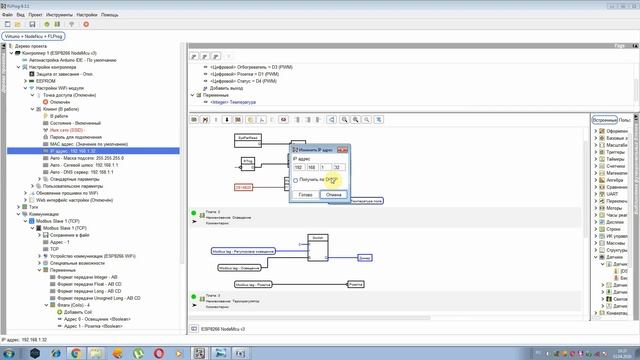
Task: Switch to the Встроенные library tab
Action: (x=604, y=120)
